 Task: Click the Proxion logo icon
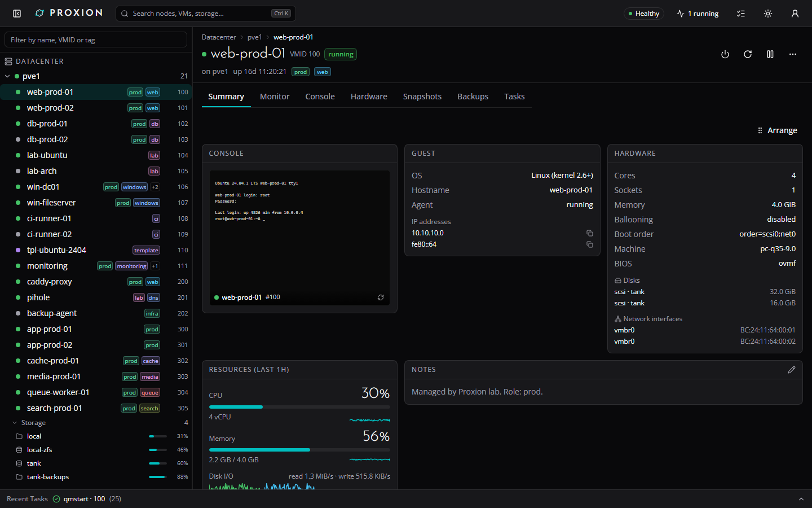pos(39,13)
